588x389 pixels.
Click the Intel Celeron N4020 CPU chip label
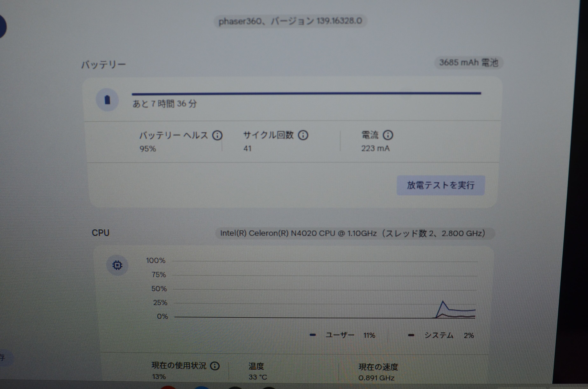[352, 233]
